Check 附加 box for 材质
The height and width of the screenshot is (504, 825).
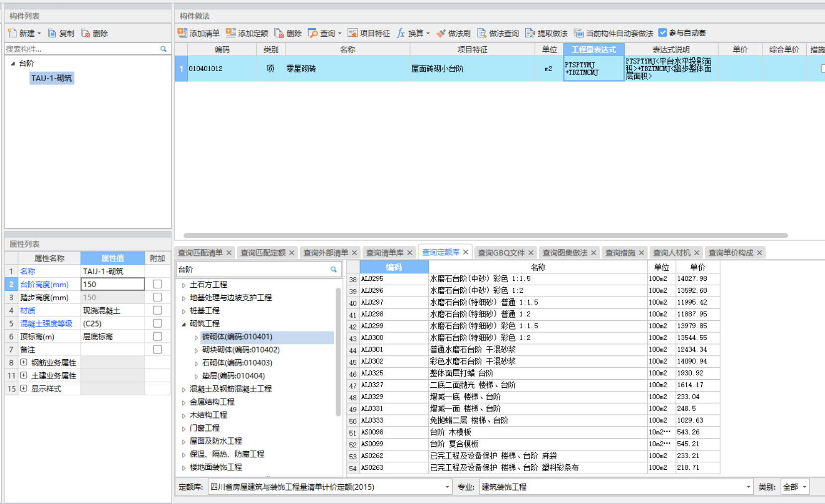click(x=158, y=310)
